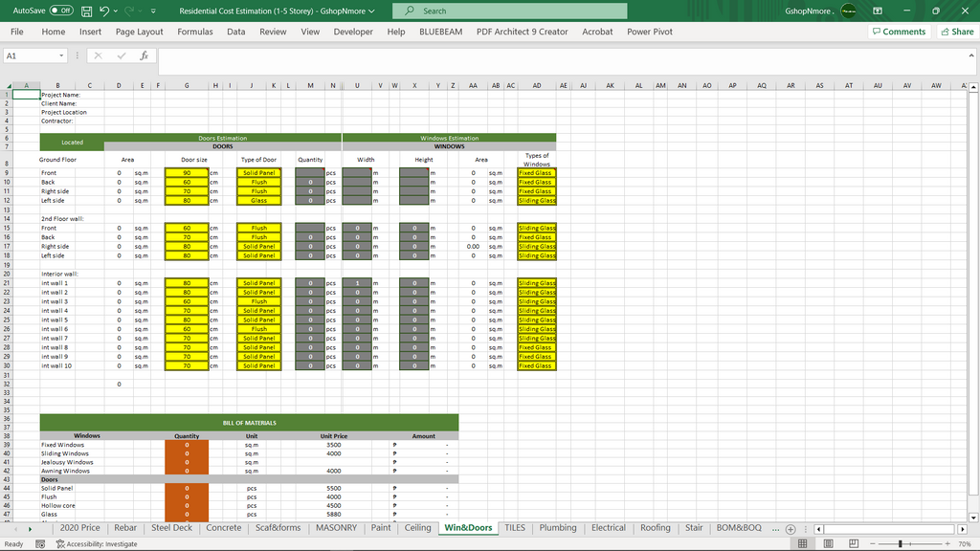Switch to Plumbing sheet tab
Screen dimensions: 980x551
558,528
